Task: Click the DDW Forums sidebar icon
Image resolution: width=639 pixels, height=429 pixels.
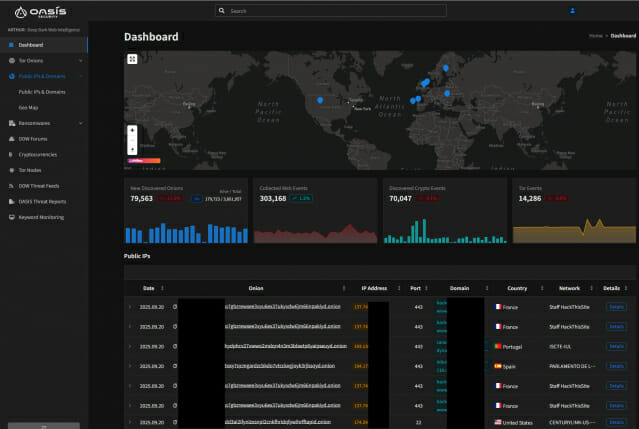Action: pyautogui.click(x=10, y=139)
